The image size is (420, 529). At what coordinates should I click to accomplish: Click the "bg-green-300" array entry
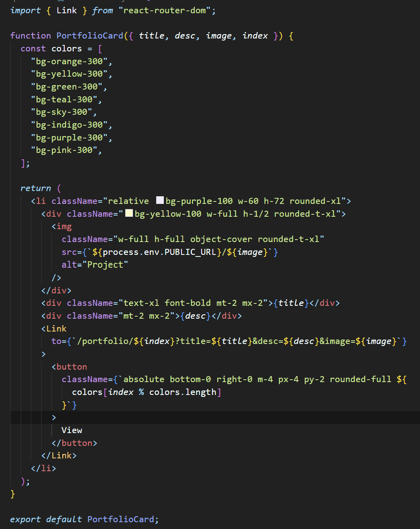[x=67, y=87]
